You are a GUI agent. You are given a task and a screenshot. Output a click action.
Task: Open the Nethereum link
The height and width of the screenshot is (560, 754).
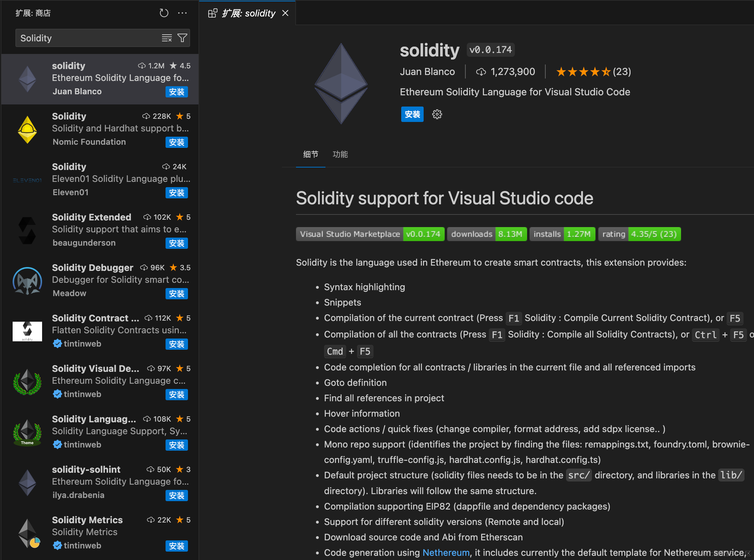pyautogui.click(x=446, y=553)
